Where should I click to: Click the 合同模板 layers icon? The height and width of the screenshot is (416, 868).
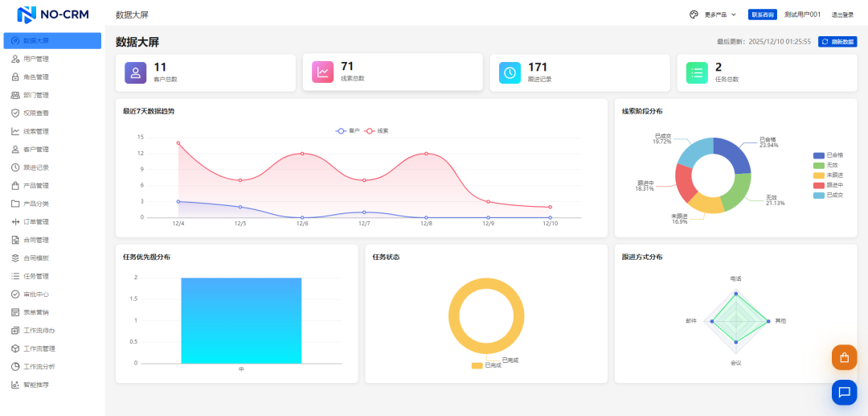(x=15, y=258)
